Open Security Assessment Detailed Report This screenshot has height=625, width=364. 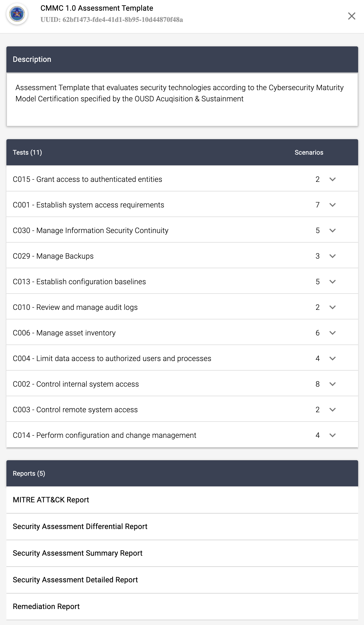75,580
